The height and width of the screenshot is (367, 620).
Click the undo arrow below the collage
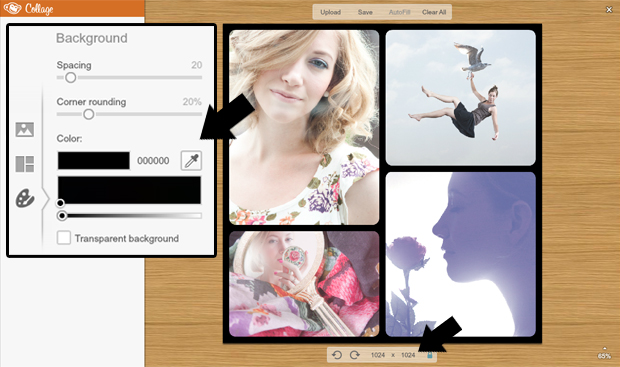337,355
